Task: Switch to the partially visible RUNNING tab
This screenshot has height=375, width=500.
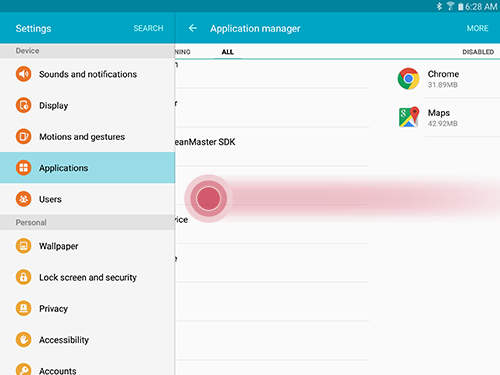Action: (183, 52)
